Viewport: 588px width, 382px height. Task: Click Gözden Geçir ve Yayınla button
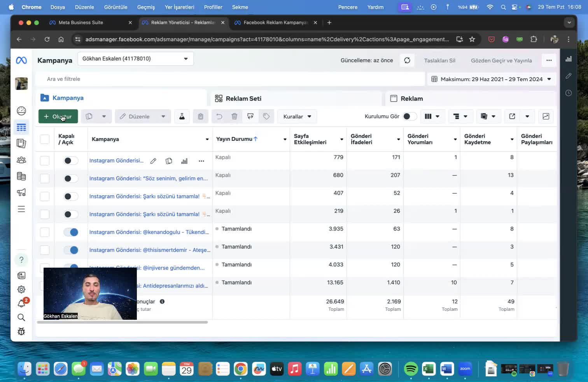(501, 60)
